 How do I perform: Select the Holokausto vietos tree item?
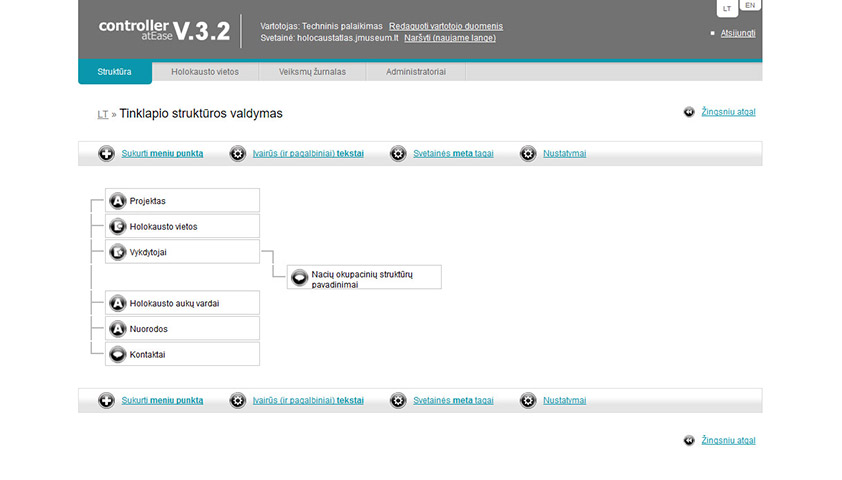(x=183, y=226)
